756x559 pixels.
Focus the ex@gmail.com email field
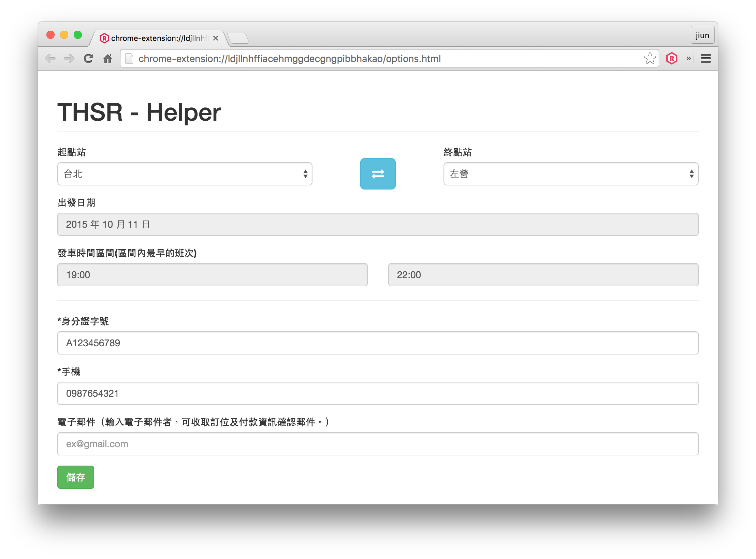pos(378,444)
